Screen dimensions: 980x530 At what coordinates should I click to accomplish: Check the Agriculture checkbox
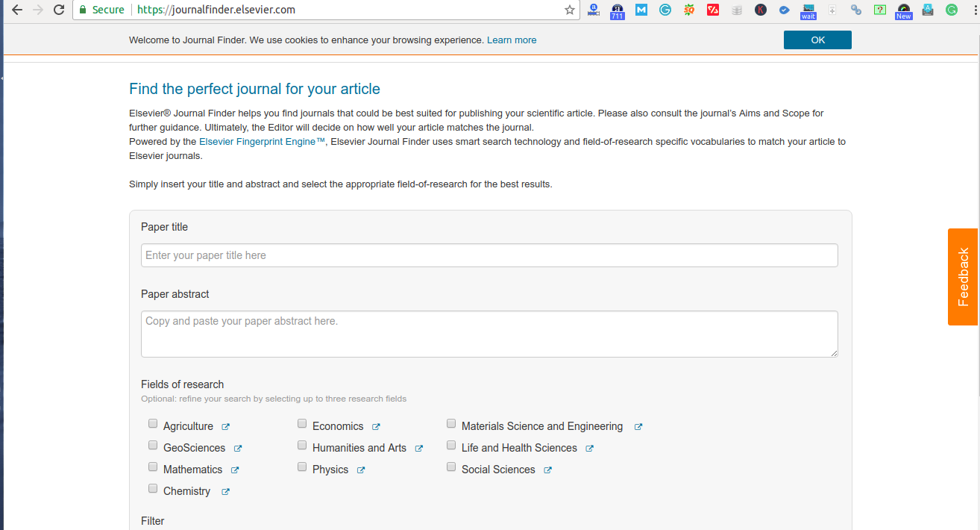[153, 423]
